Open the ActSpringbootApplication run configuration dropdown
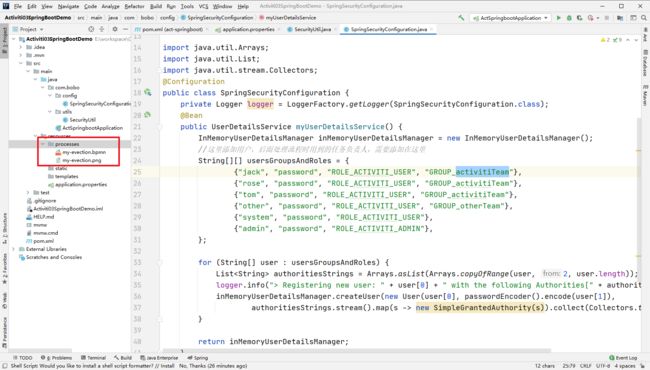 pos(510,18)
